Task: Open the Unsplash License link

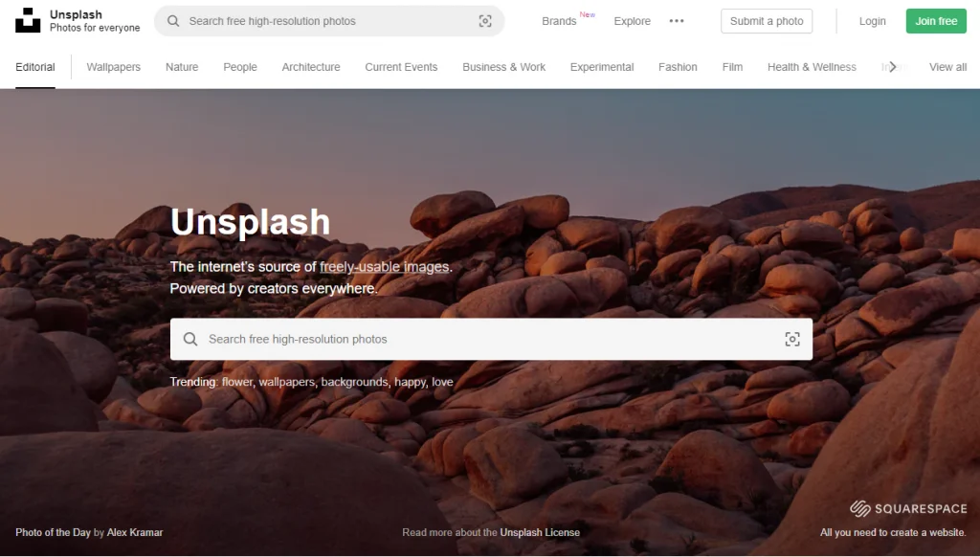Action: [540, 533]
